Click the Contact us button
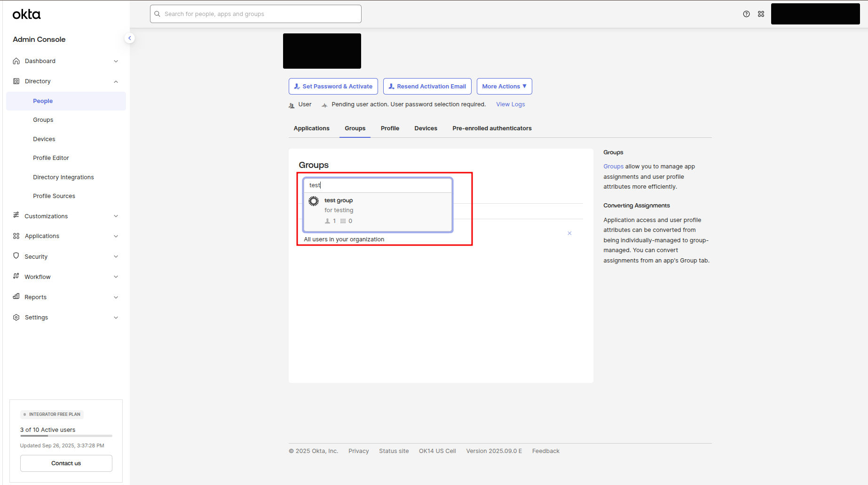Screen dimensions: 868x485 66,463
